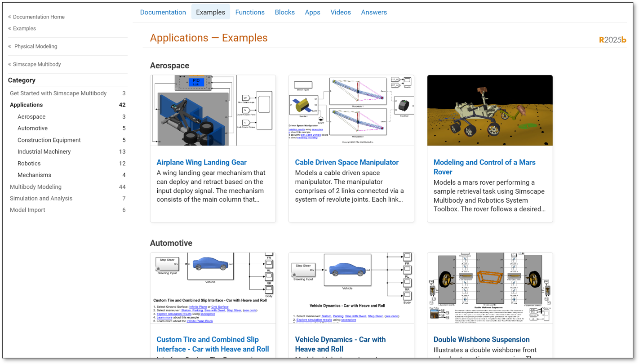Screen dimensions: 639x364
Task: Choose Get Started with Simscape Multibody
Action: pyautogui.click(x=58, y=93)
